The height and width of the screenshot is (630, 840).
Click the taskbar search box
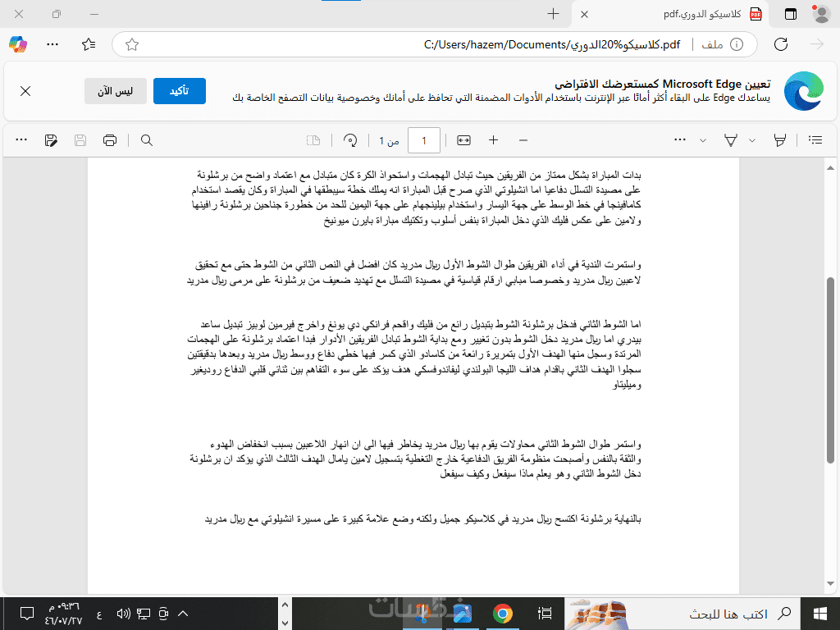[682, 614]
